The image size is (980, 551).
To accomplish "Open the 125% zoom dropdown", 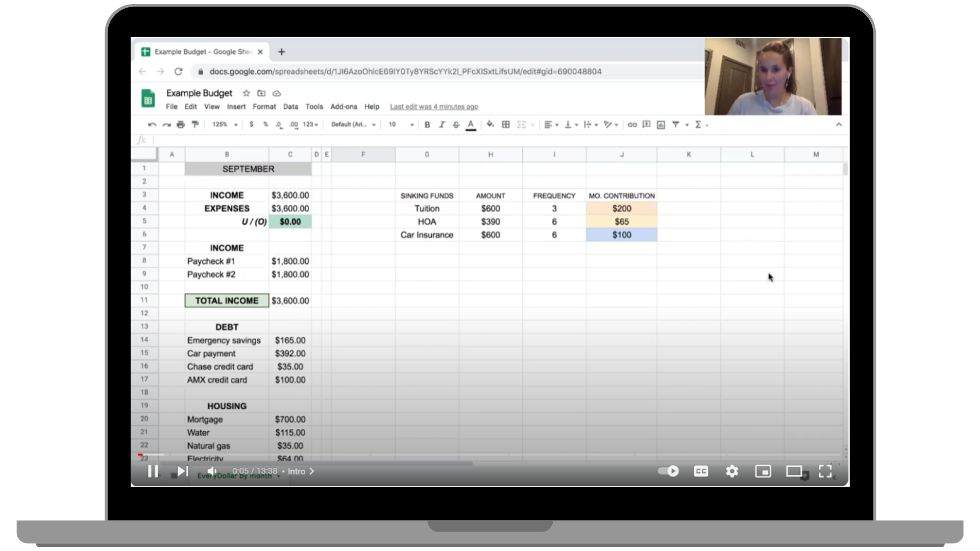I will click(225, 124).
